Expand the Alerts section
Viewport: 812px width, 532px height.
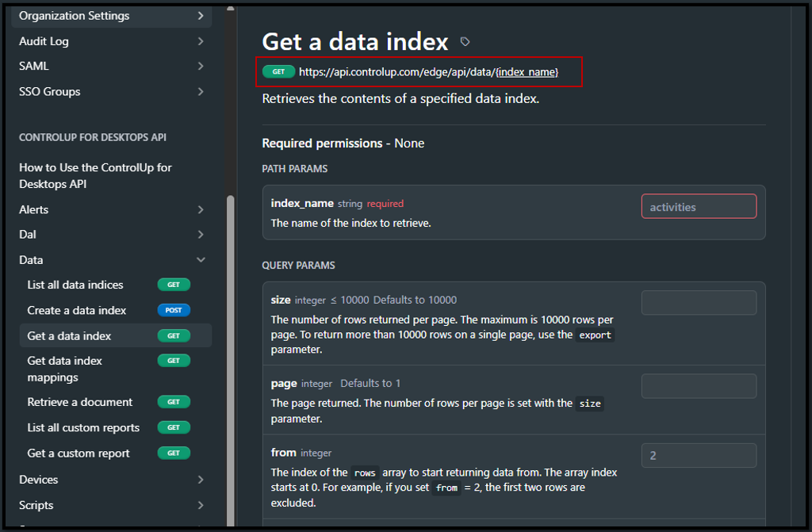point(111,210)
